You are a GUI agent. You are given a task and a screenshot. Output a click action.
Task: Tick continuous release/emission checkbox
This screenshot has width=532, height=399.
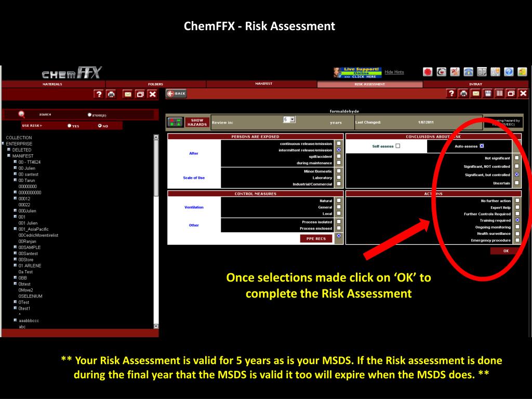click(339, 143)
